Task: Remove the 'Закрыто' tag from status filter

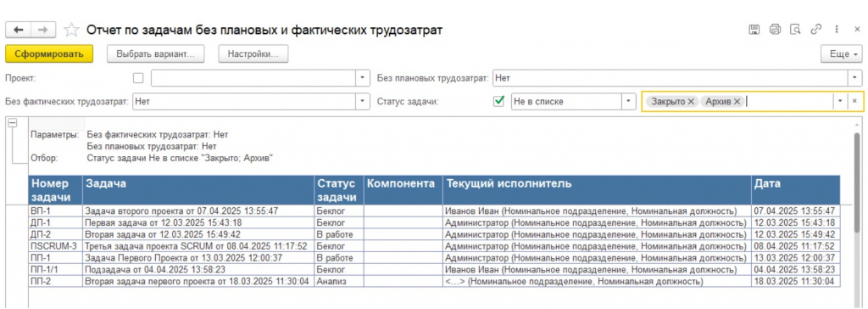Action: point(690,102)
